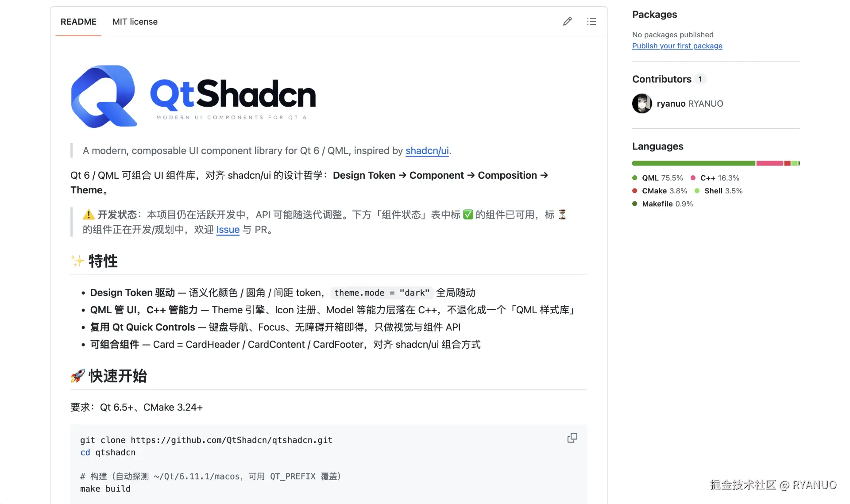Viewport: 850px width, 504px height.
Task: Click the 'QML 管 UI，C++ 管能力' bullet item
Action: coord(333,310)
